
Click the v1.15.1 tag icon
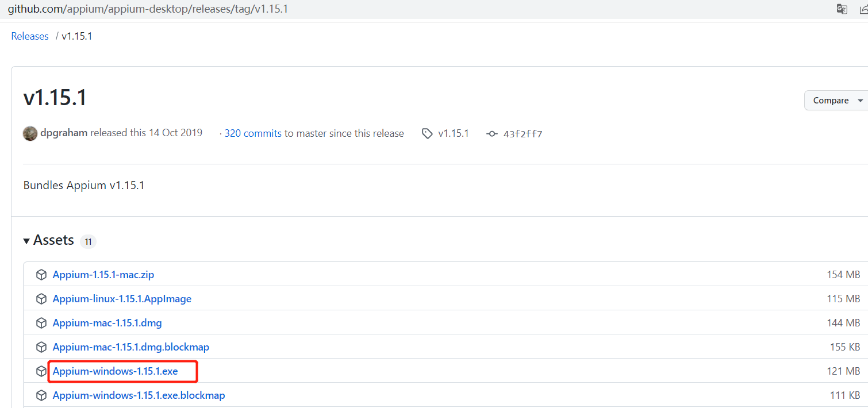pyautogui.click(x=427, y=133)
